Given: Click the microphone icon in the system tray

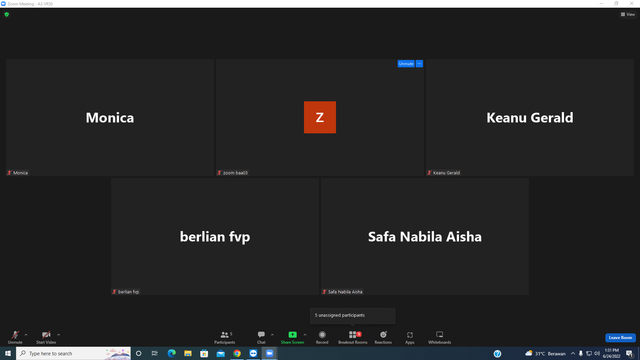Looking at the screenshot, I should click(x=581, y=353).
